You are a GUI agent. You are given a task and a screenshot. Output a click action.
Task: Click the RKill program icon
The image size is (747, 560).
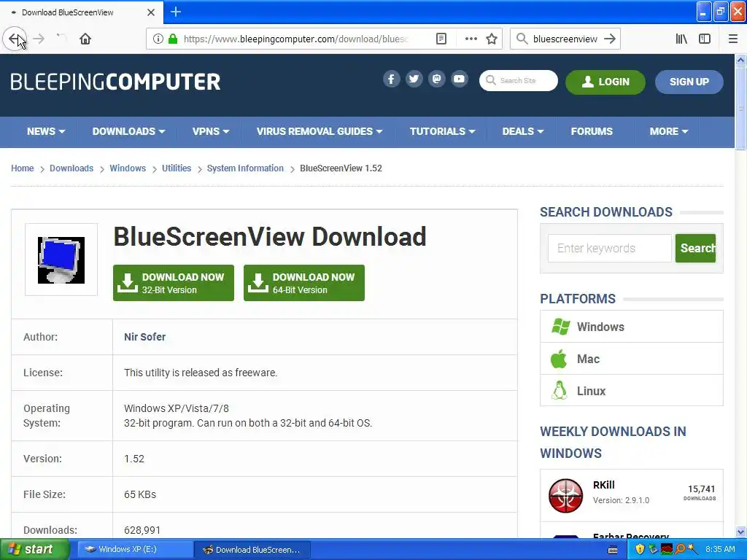click(565, 496)
